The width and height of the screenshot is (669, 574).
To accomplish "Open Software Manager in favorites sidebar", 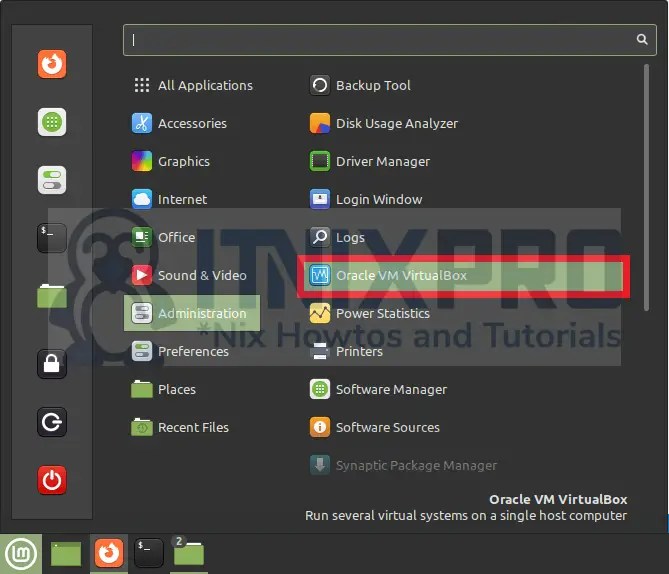I will pyautogui.click(x=52, y=122).
